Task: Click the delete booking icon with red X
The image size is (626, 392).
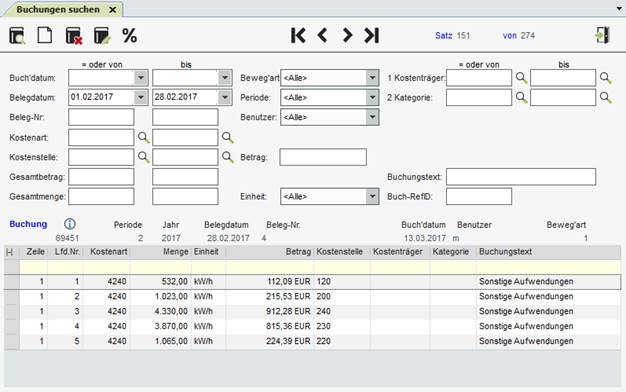Action: coord(74,36)
